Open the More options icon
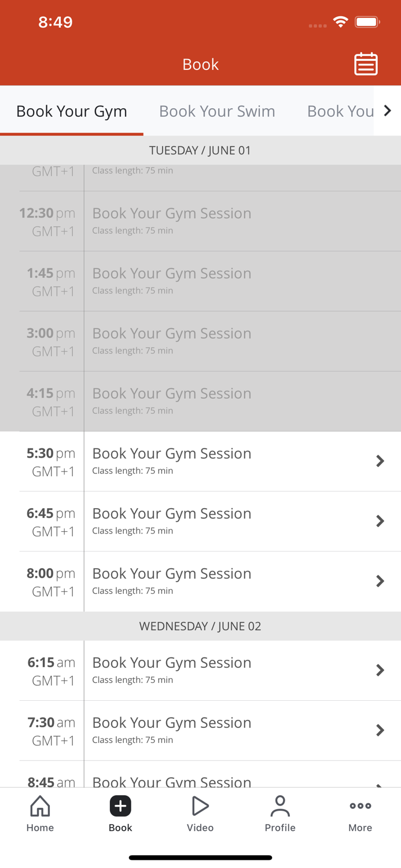The width and height of the screenshot is (401, 868). click(x=360, y=805)
